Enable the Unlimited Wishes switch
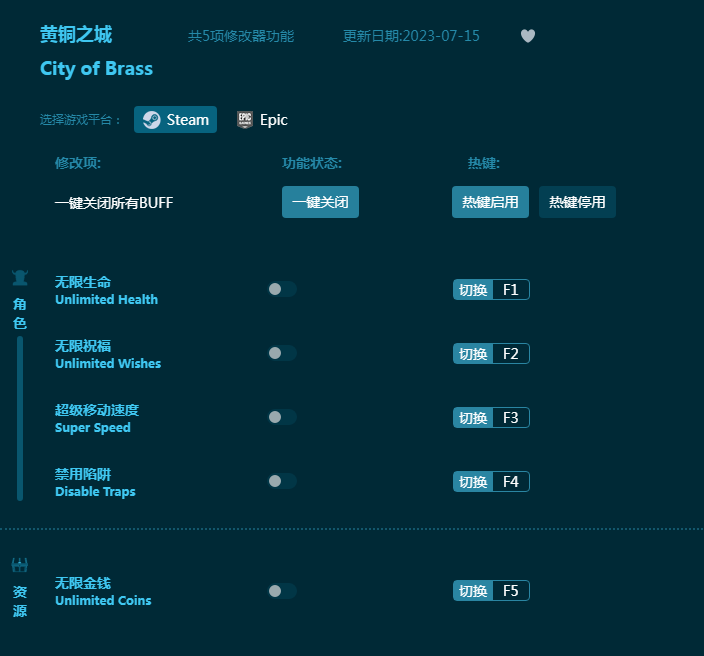This screenshot has width=704, height=656. click(x=282, y=353)
